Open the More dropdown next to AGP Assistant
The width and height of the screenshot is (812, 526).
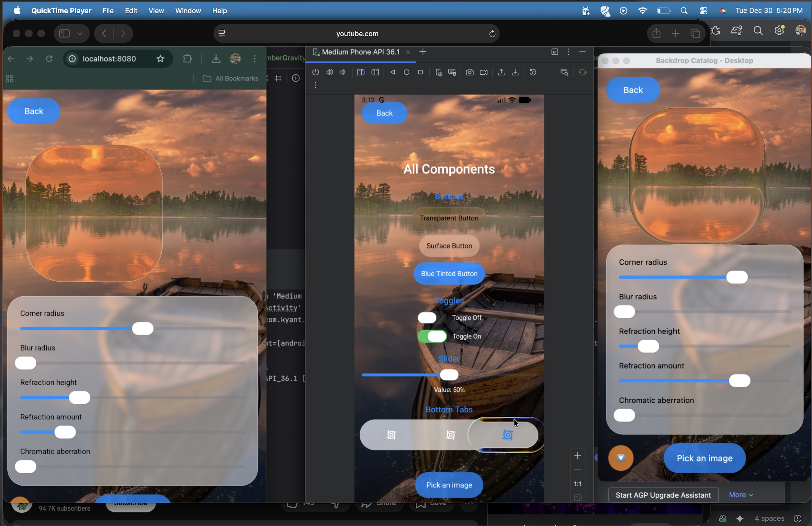coord(741,495)
